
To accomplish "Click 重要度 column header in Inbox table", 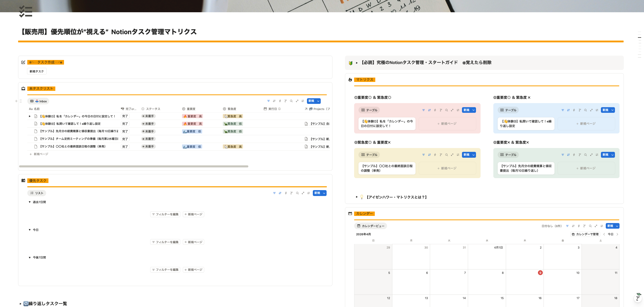I will pos(189,109).
